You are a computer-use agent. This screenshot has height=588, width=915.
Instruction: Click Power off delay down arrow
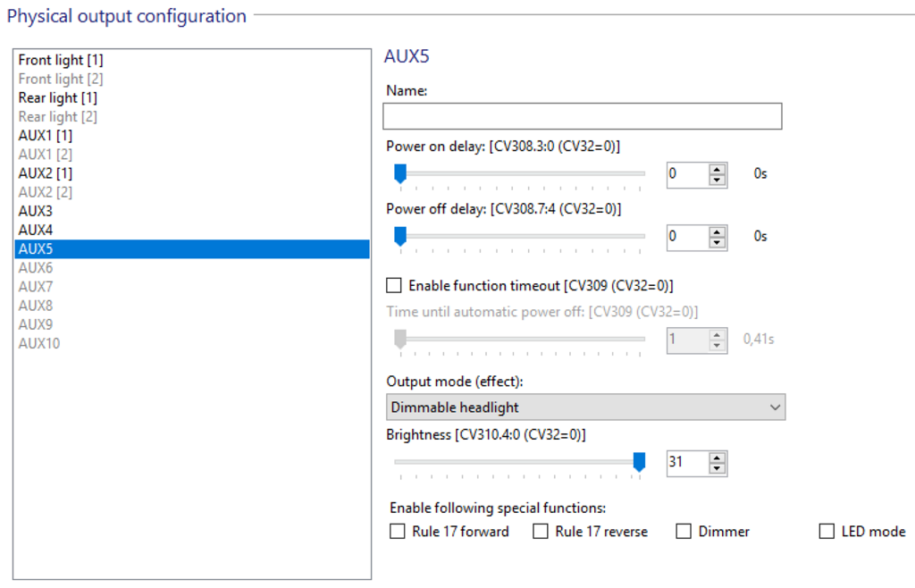click(717, 242)
